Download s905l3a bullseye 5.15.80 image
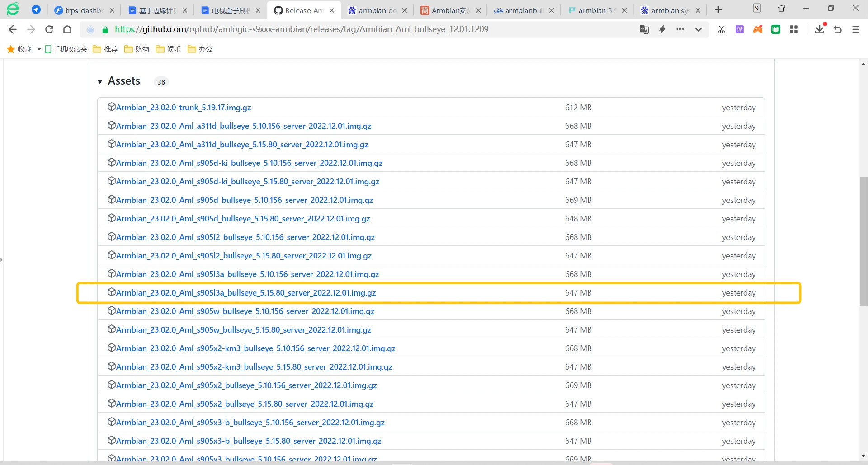 coord(246,293)
